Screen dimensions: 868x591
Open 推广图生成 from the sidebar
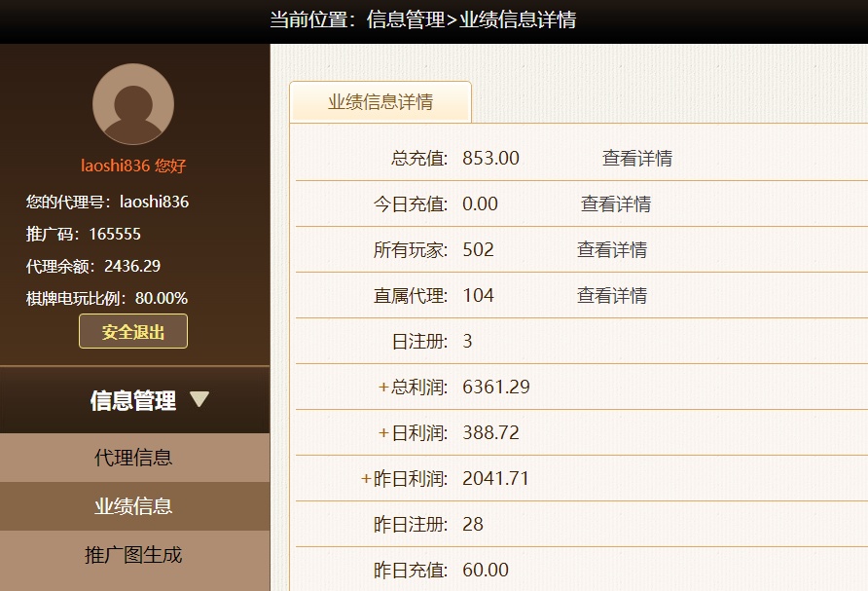(132, 556)
